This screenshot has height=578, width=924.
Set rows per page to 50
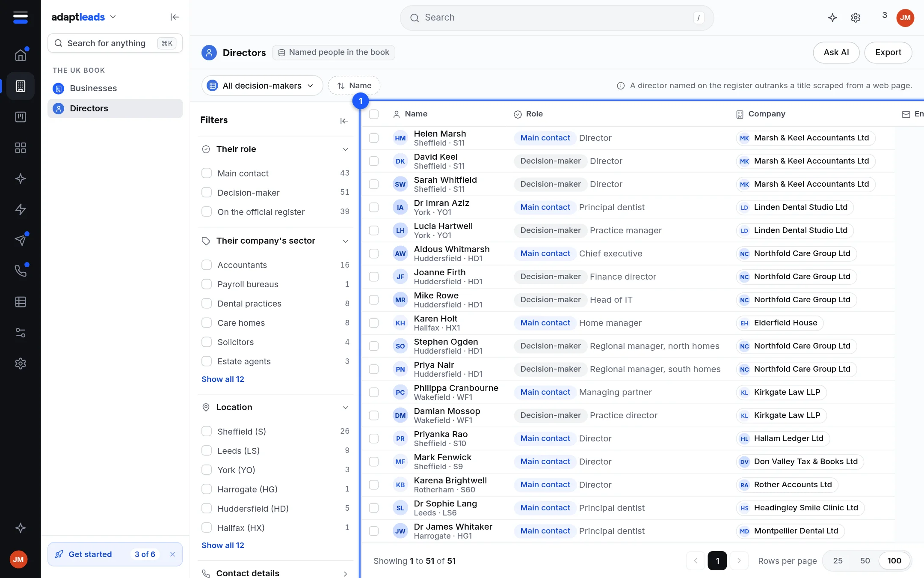865,561
